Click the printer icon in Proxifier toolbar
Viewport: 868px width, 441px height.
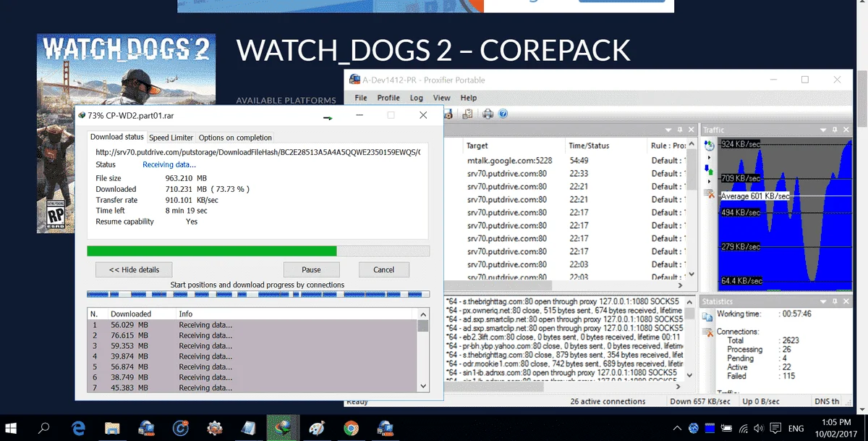point(488,114)
